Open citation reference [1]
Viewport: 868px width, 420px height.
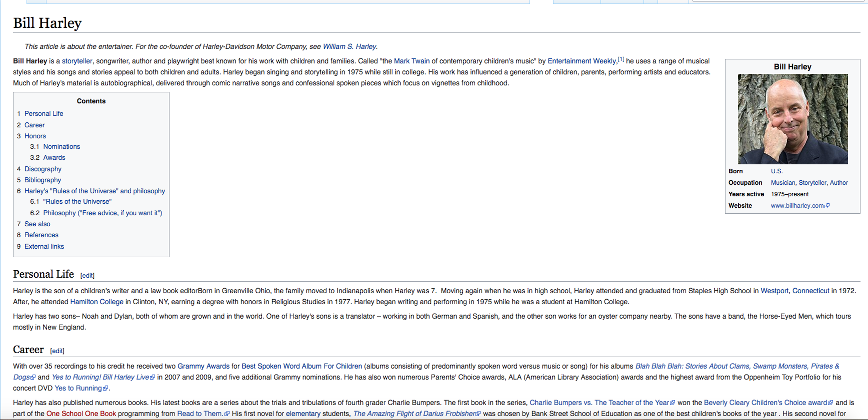(621, 59)
